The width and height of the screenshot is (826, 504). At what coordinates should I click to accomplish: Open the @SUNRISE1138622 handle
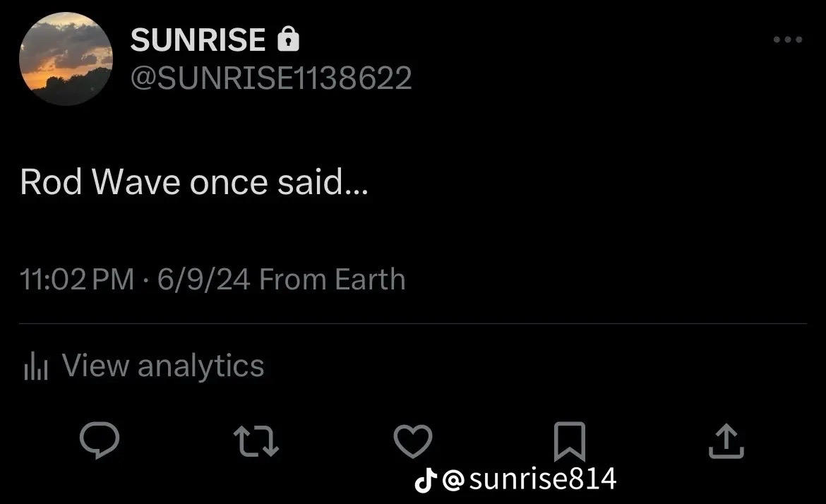click(x=271, y=78)
